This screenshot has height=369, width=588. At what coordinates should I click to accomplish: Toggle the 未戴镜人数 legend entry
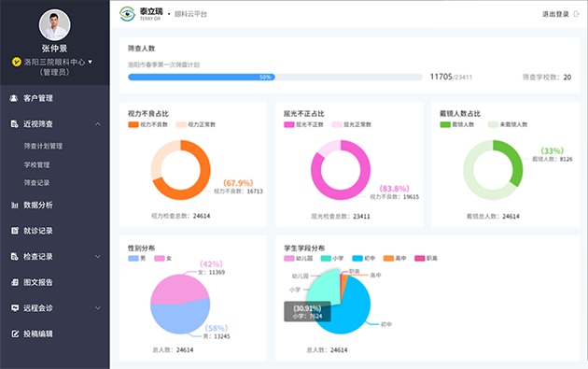point(508,124)
